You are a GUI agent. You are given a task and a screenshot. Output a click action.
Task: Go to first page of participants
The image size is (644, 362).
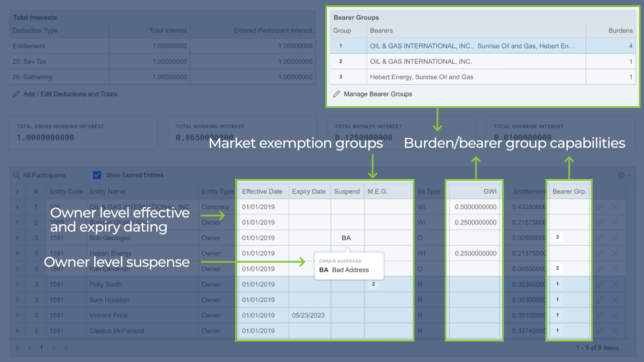[x=18, y=348]
